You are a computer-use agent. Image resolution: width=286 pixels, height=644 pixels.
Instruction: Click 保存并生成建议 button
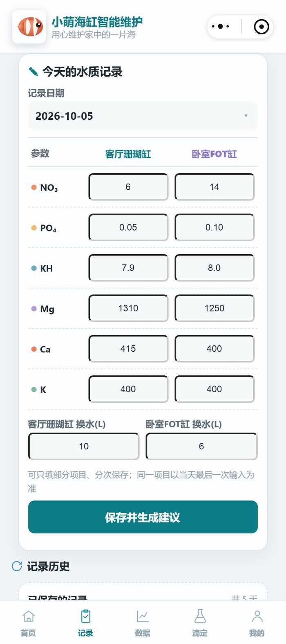pyautogui.click(x=143, y=517)
